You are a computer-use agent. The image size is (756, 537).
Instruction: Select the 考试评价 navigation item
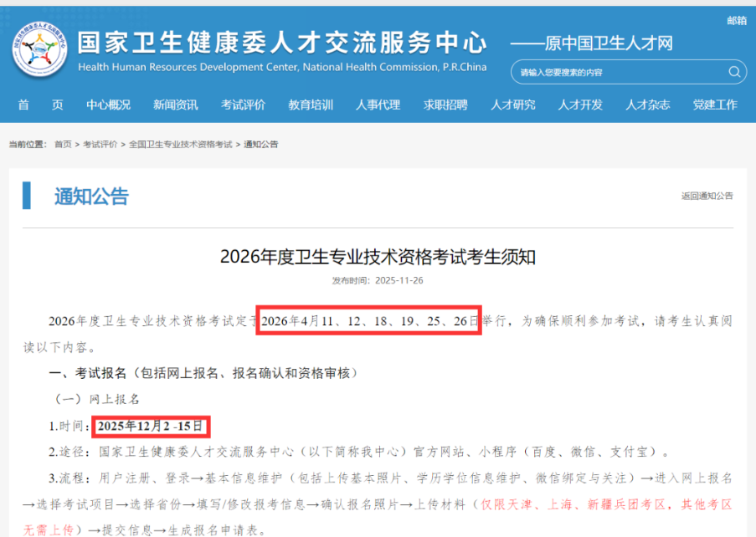pyautogui.click(x=244, y=105)
